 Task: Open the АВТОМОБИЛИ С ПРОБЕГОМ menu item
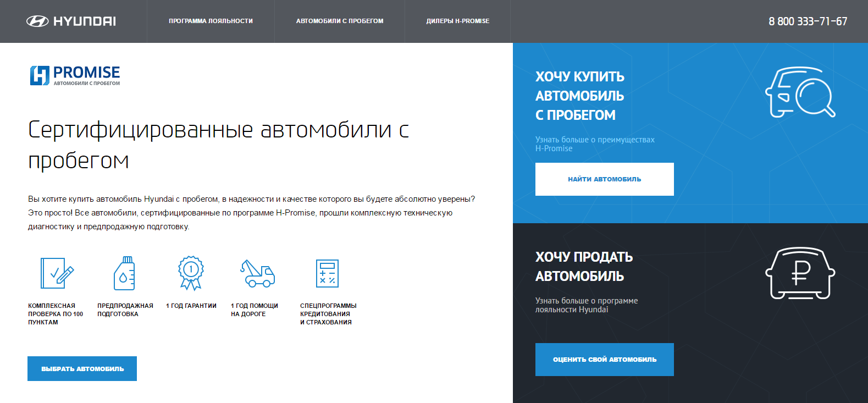point(340,21)
